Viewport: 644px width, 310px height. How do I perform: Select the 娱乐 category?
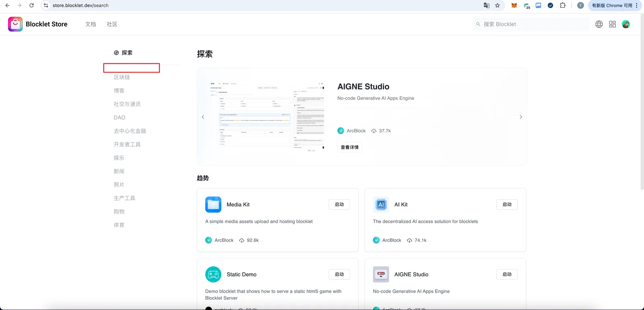coord(119,158)
